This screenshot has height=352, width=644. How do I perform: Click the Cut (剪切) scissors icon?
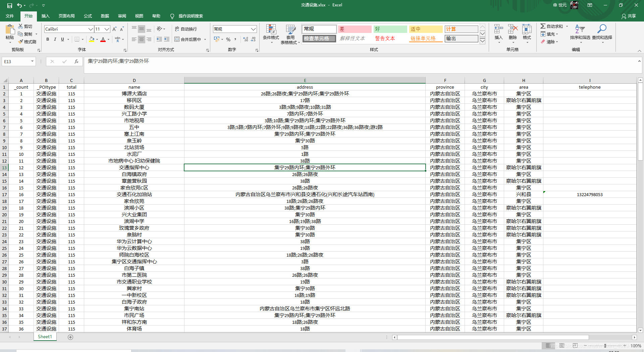click(x=20, y=26)
